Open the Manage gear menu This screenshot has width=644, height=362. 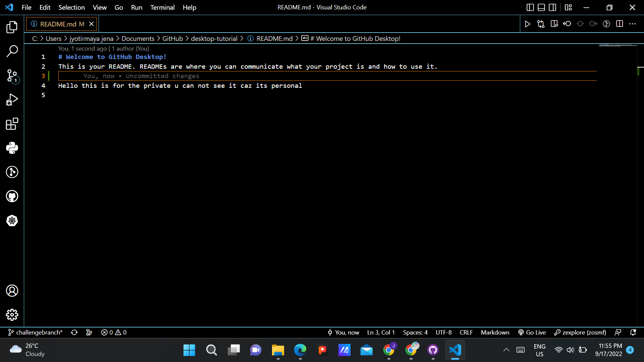point(12,315)
